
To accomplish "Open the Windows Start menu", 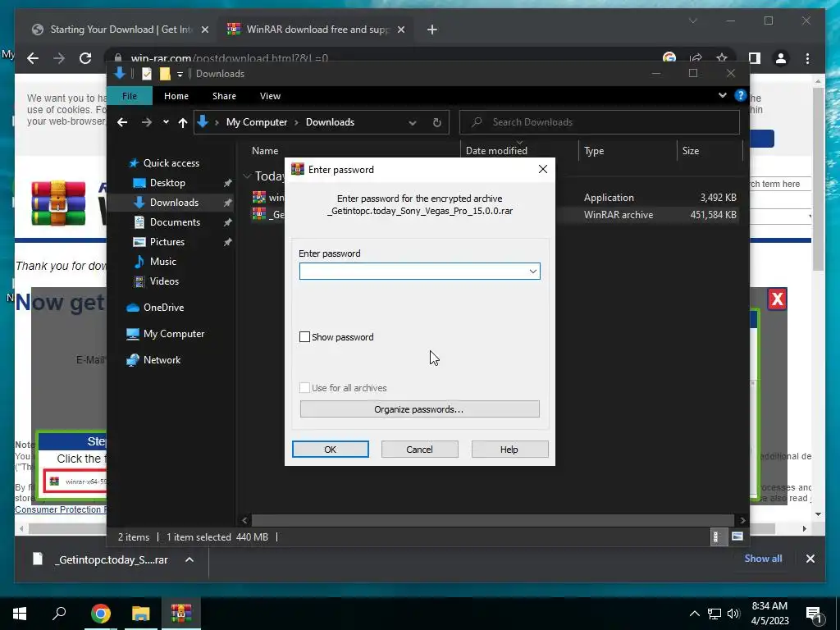I will (x=20, y=614).
